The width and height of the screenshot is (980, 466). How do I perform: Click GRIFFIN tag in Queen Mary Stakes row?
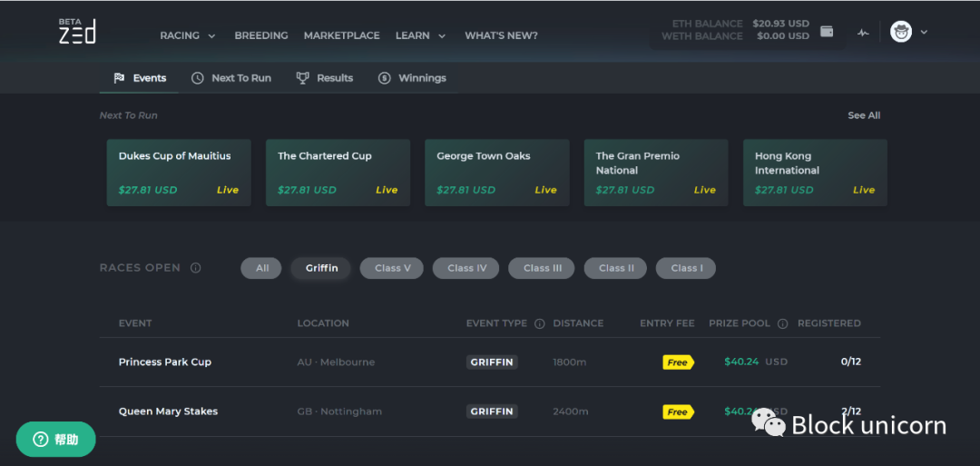point(492,411)
